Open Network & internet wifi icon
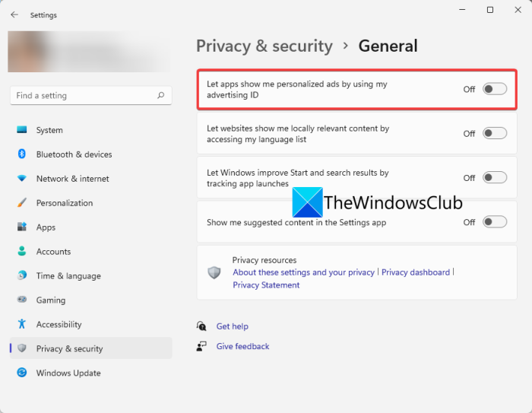This screenshot has width=532, height=413. coord(22,179)
